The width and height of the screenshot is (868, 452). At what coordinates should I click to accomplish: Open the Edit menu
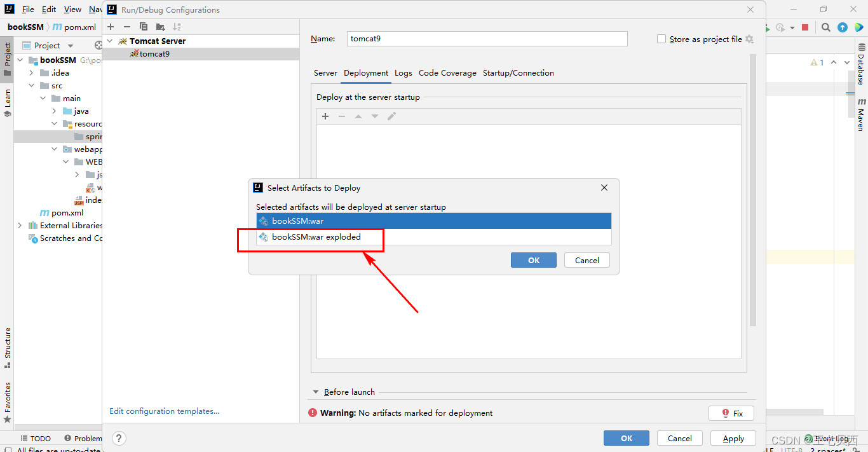(x=49, y=10)
